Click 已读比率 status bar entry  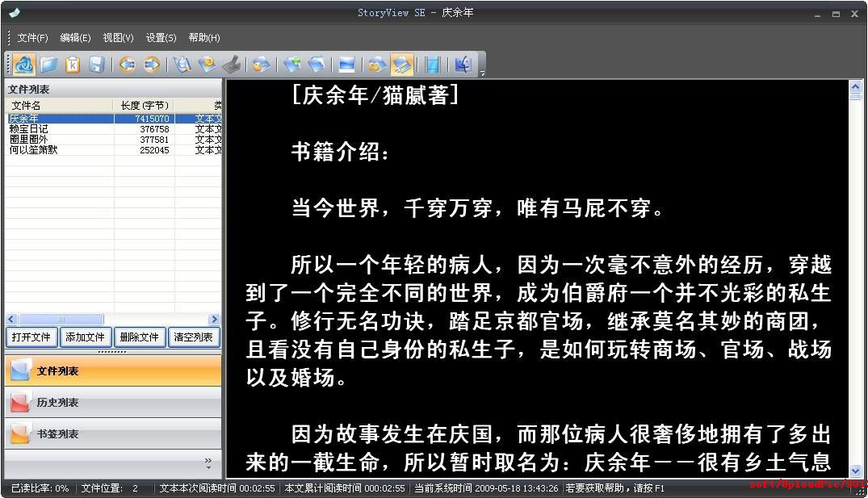40,488
